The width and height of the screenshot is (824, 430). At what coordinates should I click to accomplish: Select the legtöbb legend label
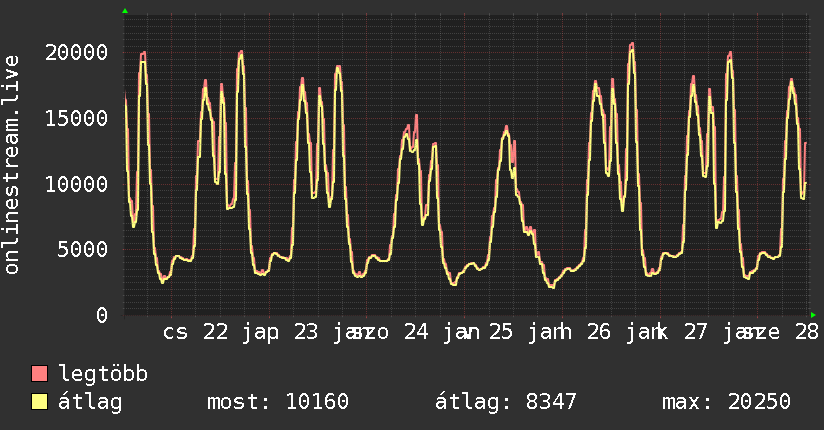pyautogui.click(x=103, y=374)
